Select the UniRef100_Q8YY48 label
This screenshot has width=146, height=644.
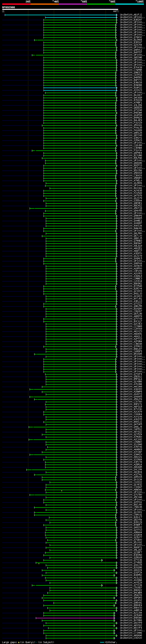pos(131,135)
